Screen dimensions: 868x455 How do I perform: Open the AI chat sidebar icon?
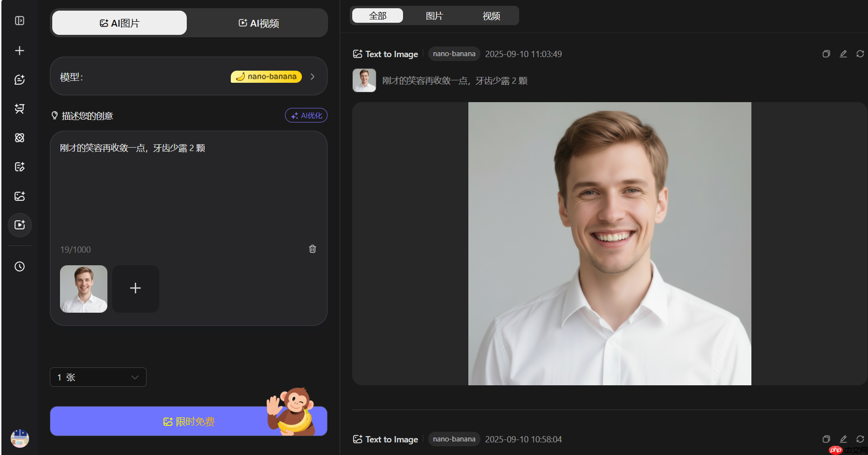click(19, 80)
